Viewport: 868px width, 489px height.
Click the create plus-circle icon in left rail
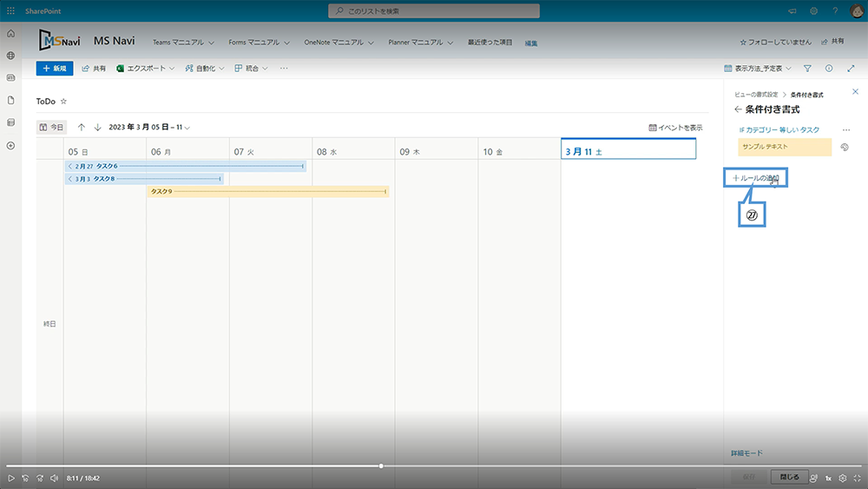click(x=10, y=146)
